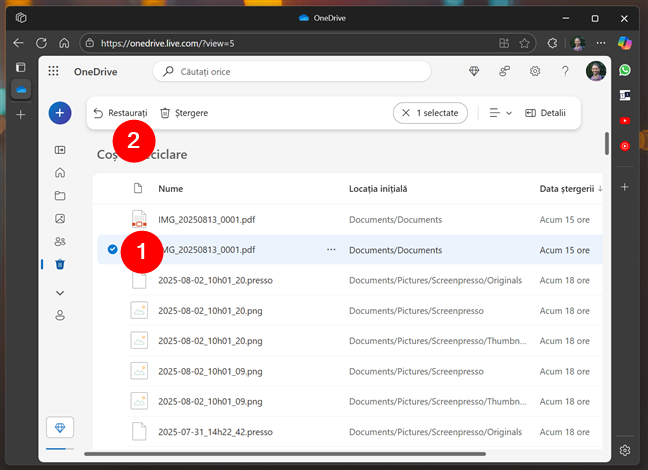Open the Home icon in OneDrive sidebar
This screenshot has height=470, width=648.
pos(60,172)
